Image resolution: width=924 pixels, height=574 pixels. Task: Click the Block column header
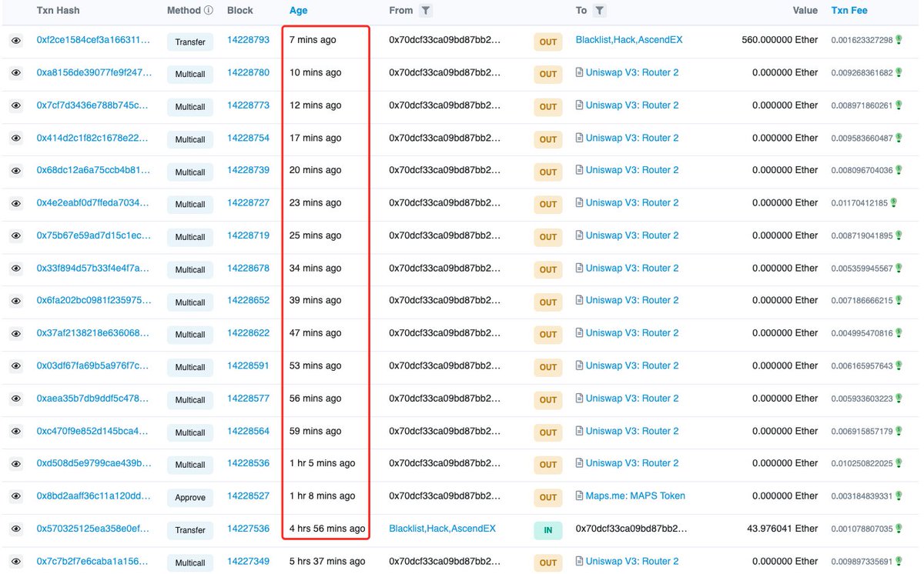240,11
